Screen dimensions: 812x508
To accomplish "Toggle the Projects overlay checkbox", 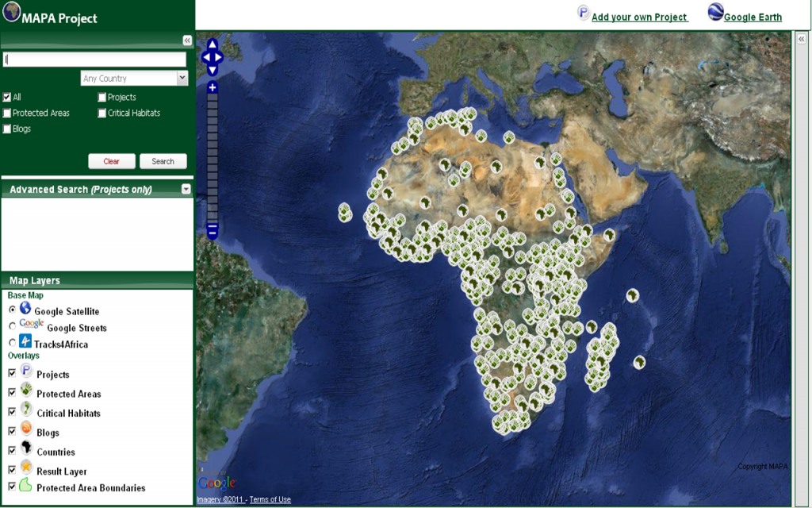I will tap(12, 373).
